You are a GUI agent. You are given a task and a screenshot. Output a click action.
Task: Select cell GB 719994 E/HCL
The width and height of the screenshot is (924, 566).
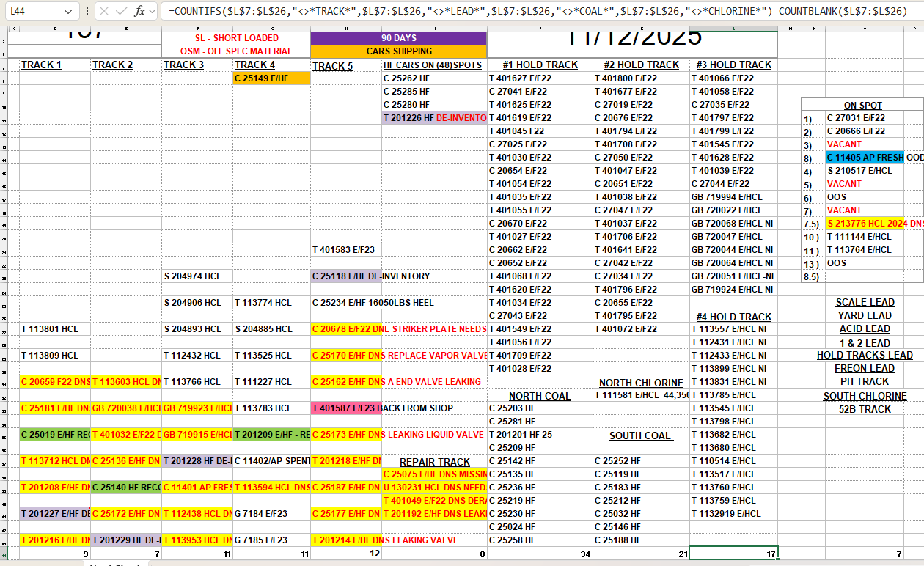(733, 196)
